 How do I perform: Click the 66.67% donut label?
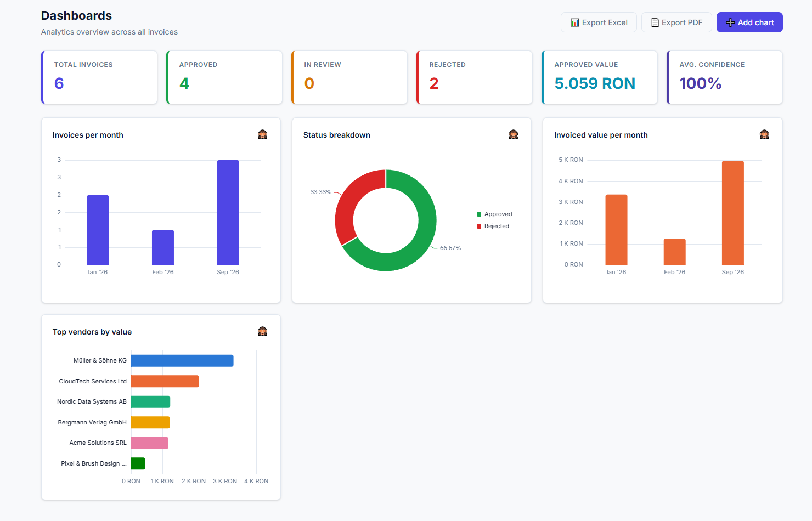click(x=450, y=248)
